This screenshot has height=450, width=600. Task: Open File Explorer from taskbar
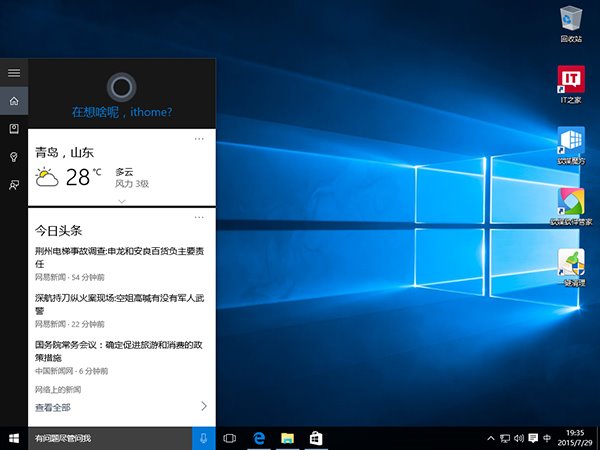tap(286, 438)
